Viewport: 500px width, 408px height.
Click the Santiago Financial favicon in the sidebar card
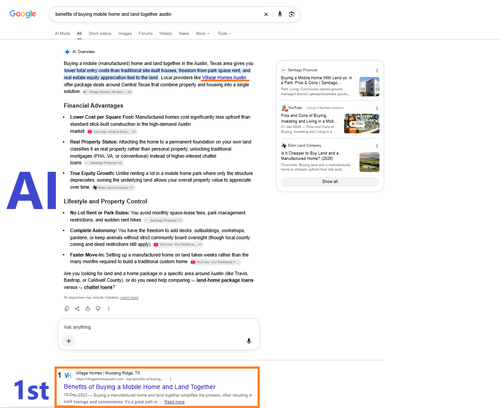click(284, 70)
